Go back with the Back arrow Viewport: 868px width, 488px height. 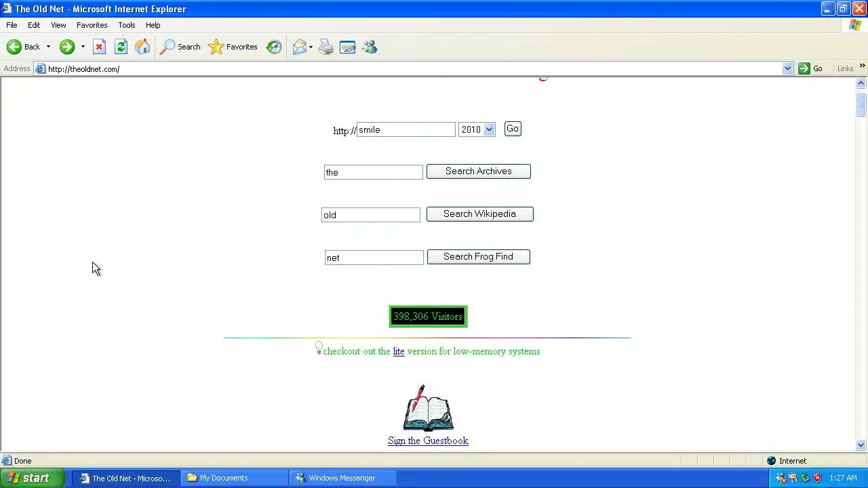[x=24, y=47]
